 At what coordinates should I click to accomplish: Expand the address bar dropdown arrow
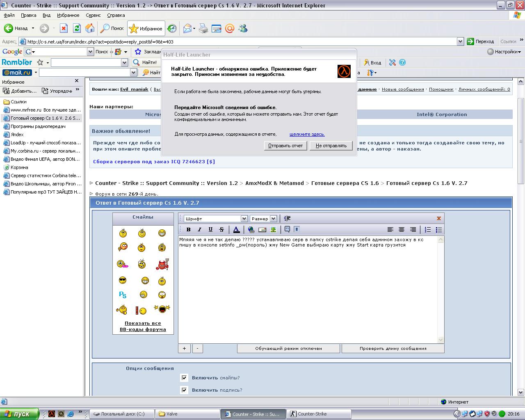point(460,41)
